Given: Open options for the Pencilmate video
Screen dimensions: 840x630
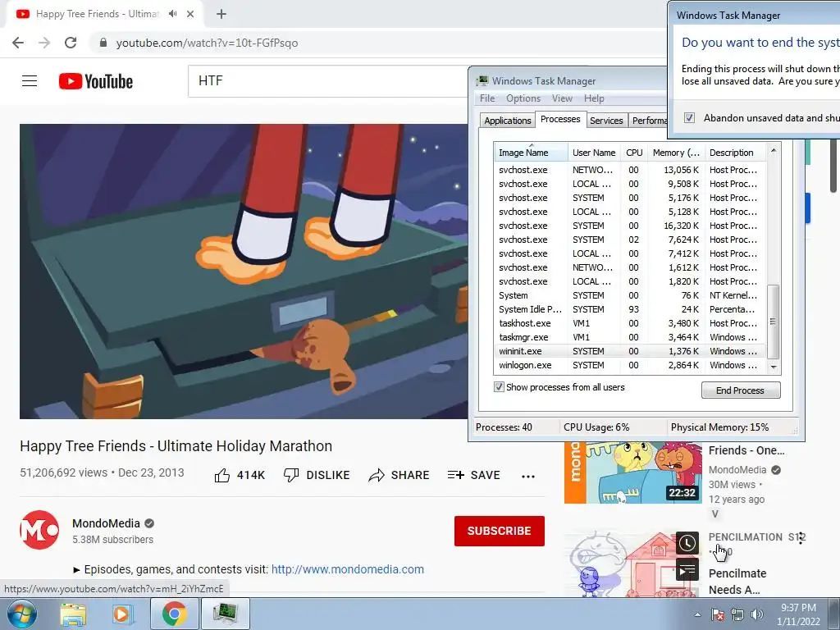Looking at the screenshot, I should coord(801,538).
